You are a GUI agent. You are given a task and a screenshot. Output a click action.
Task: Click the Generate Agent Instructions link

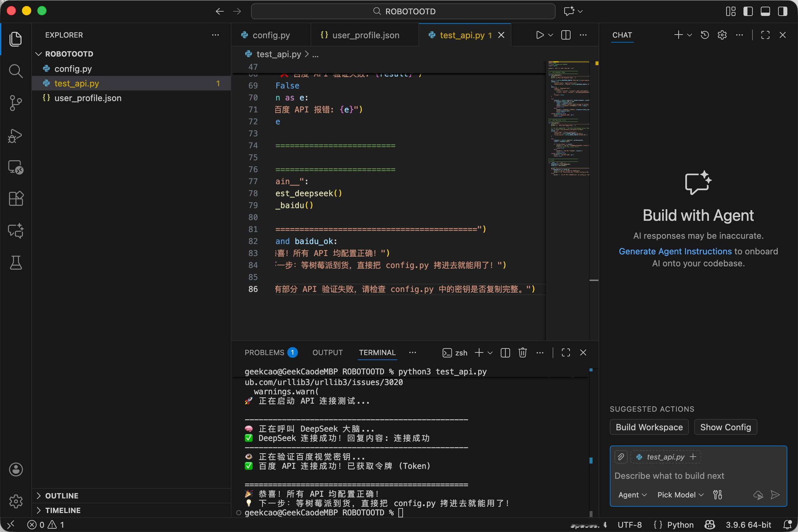tap(675, 251)
